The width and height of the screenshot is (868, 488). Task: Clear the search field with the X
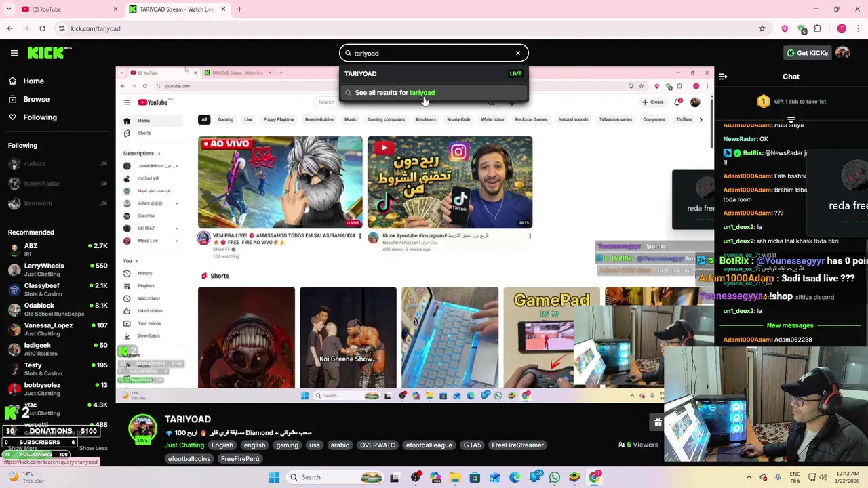[x=518, y=53]
